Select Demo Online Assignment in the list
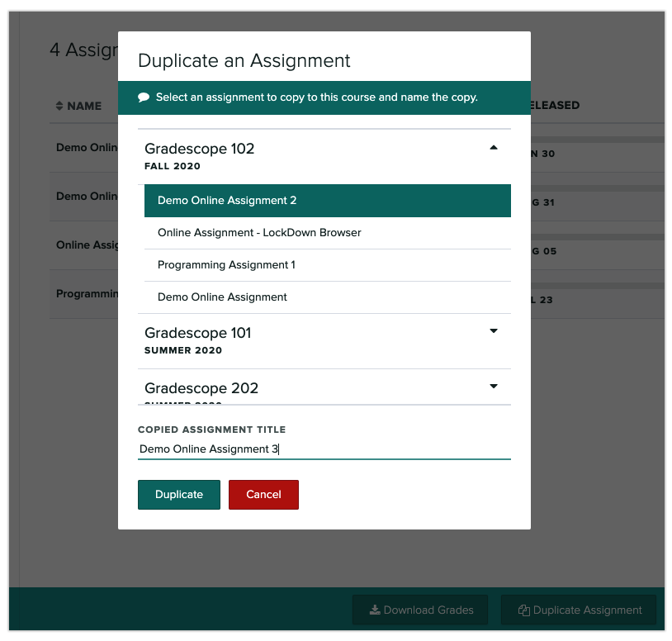Viewport: 672px width, 641px height. pyautogui.click(x=328, y=297)
